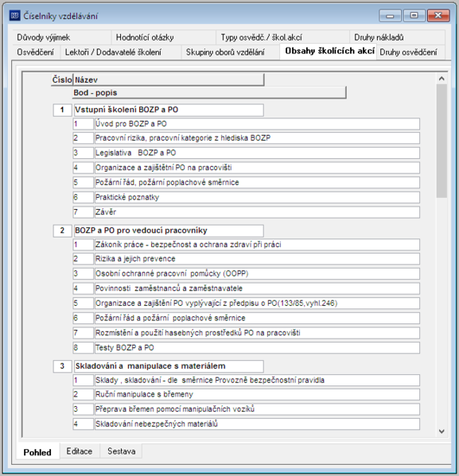Click Povinnosti zaměstnanců a zaměstnavatele row
Image resolution: width=459 pixels, height=476 pixels.
(257, 288)
